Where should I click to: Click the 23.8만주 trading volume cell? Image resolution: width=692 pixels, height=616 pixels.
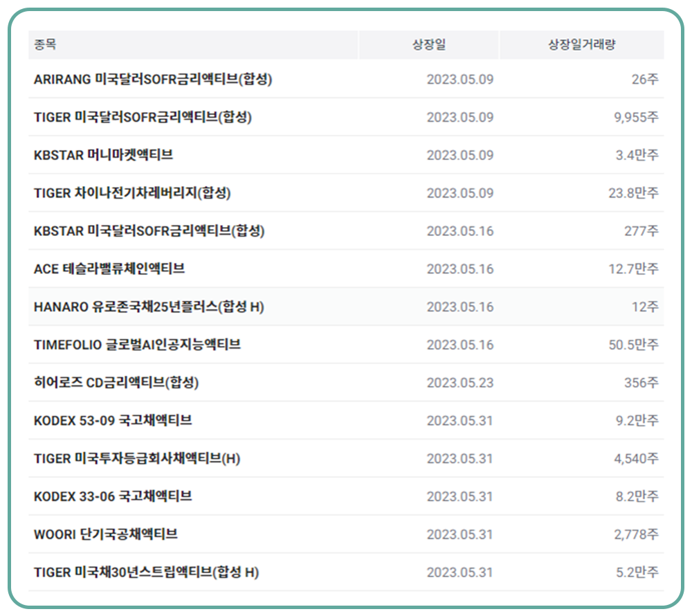pos(633,193)
